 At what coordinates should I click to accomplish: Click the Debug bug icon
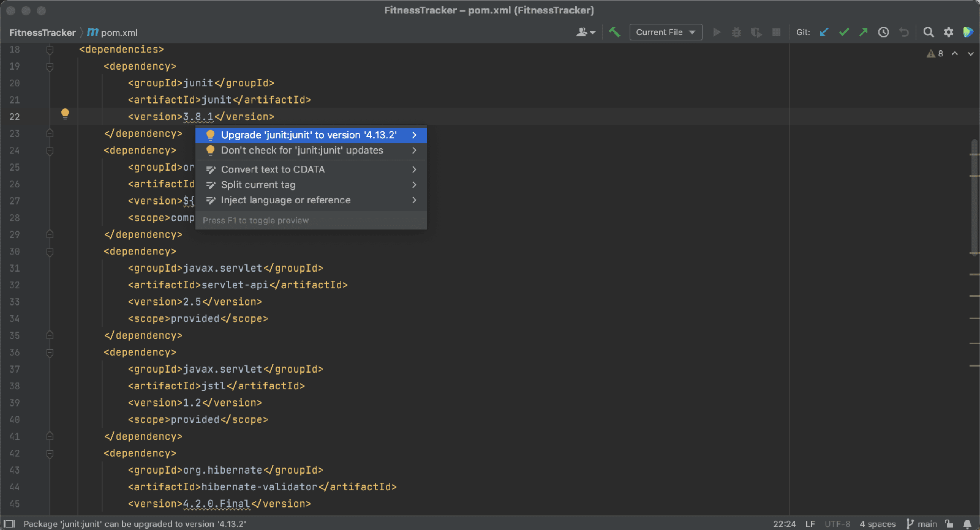736,32
